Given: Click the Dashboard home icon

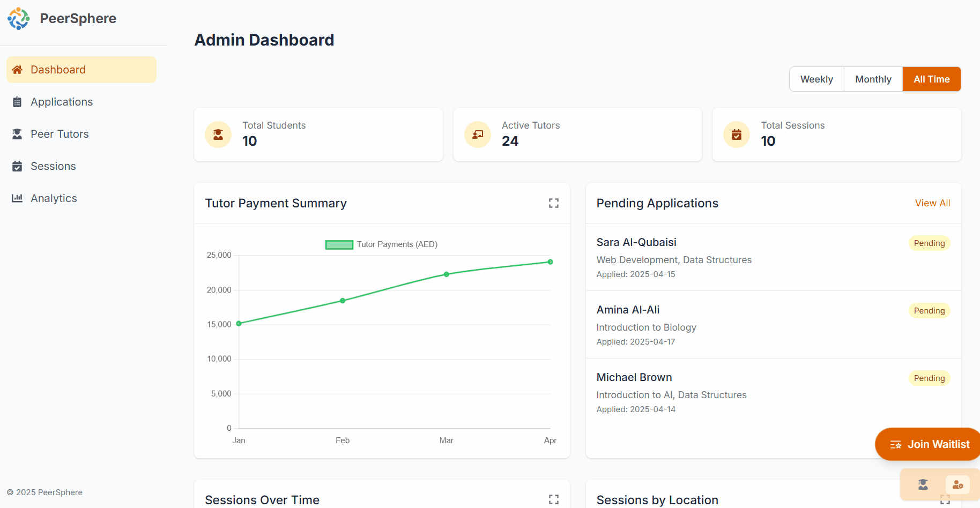Looking at the screenshot, I should click(x=17, y=70).
